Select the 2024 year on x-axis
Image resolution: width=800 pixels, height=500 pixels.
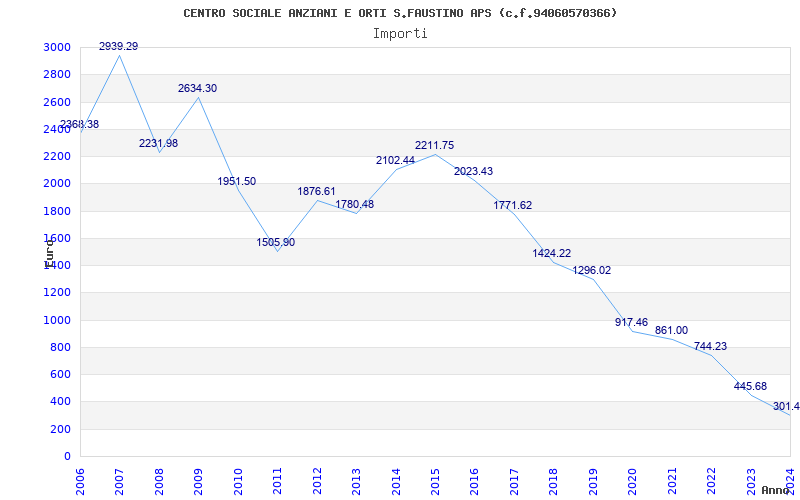coord(790,480)
